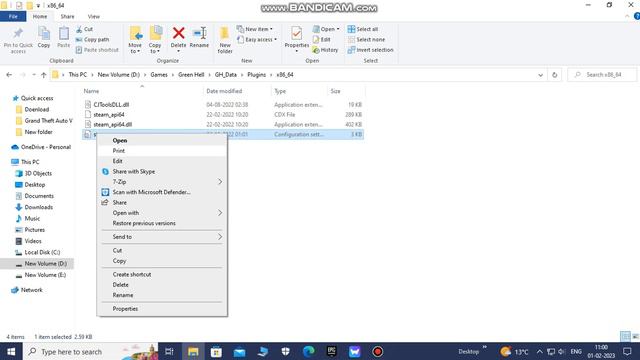Open New Volume (E:) in the sidebar
Screen dimensions: 640x360
45,275
